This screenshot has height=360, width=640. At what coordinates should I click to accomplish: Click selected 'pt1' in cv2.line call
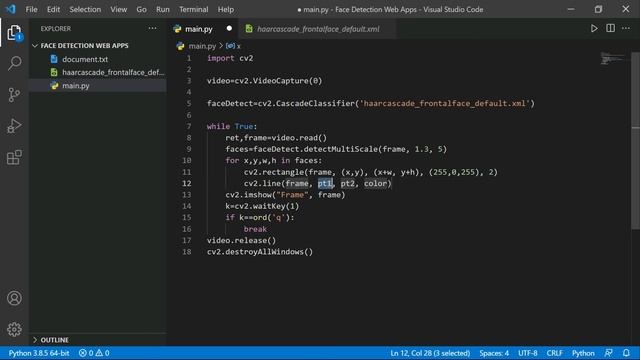tap(325, 183)
